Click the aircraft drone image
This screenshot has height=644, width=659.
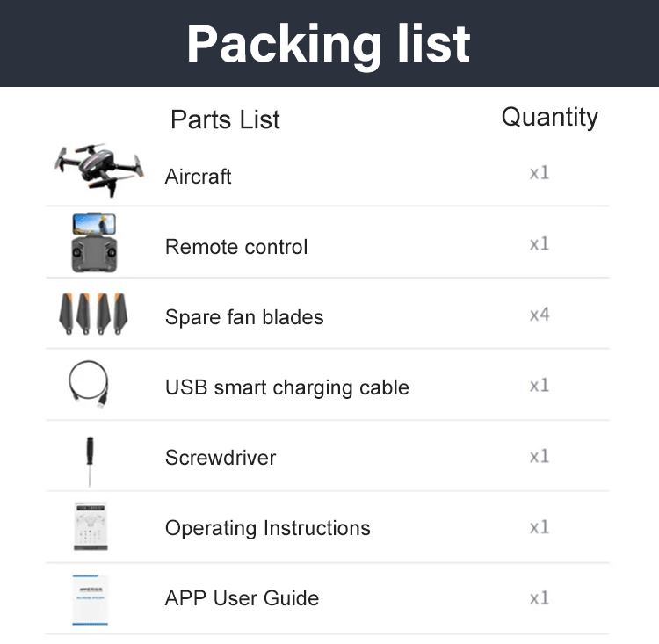[x=99, y=170]
